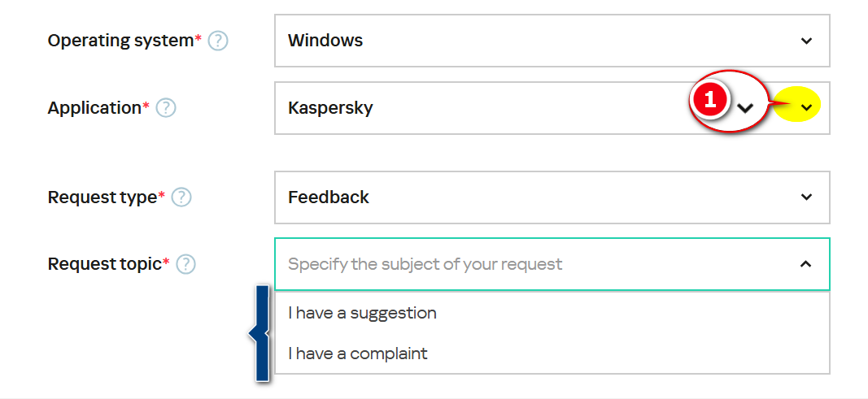Screen dimensions: 868x399
Task: Click the help icon beside Application
Action: (x=166, y=108)
